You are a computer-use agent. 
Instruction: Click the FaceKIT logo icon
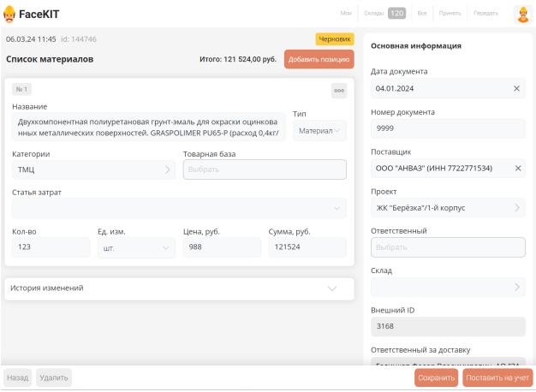point(10,14)
